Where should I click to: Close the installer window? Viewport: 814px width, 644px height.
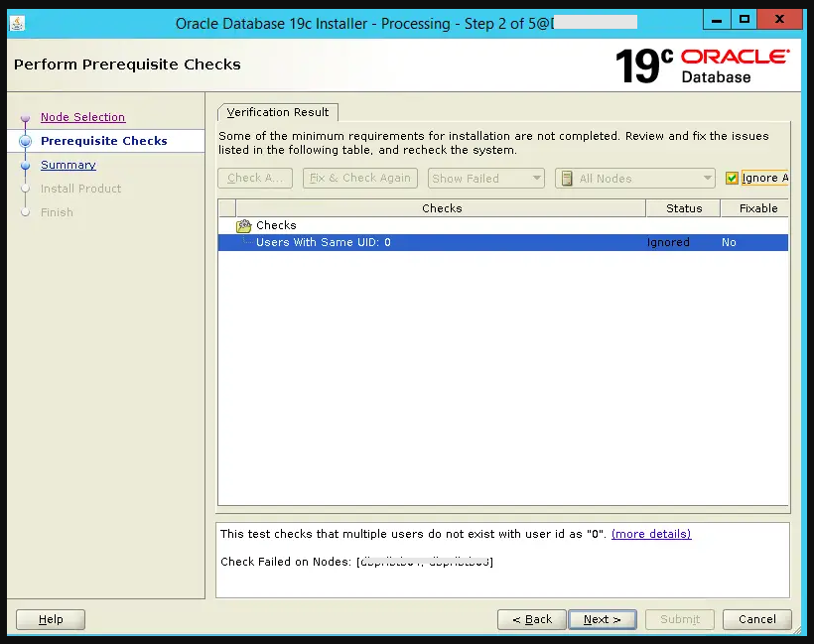tap(779, 20)
